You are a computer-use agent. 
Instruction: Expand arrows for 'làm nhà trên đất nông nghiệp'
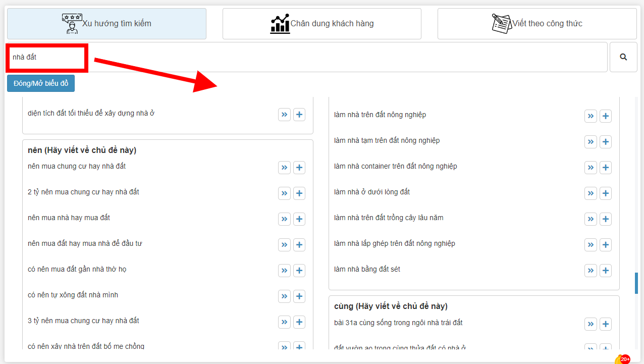[591, 116]
